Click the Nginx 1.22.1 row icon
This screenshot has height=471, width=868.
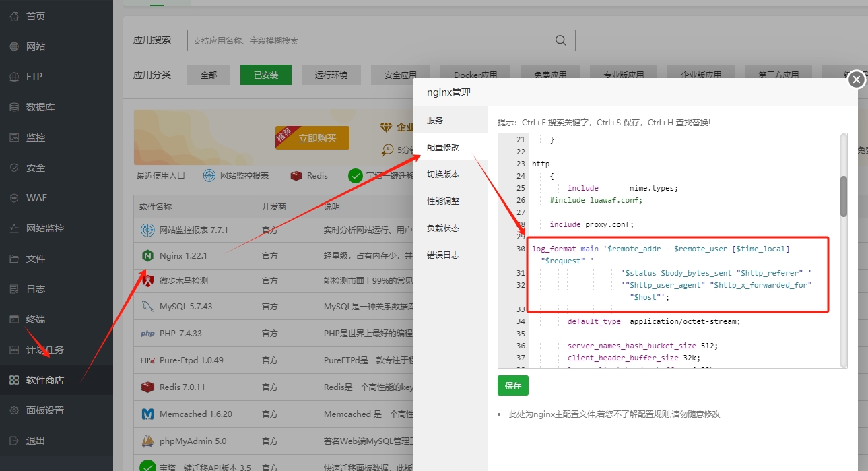click(x=147, y=256)
